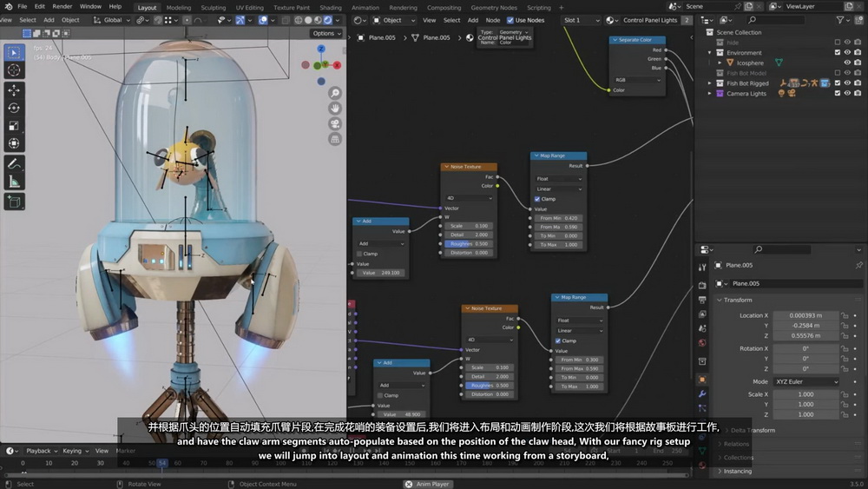
Task: Select the Measure tool
Action: tap(14, 182)
